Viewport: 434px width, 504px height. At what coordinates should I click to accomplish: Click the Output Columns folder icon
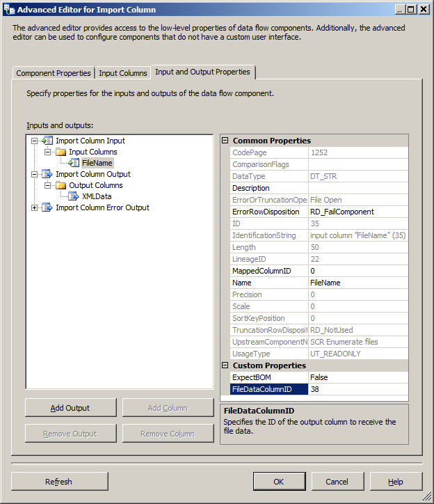[x=61, y=185]
